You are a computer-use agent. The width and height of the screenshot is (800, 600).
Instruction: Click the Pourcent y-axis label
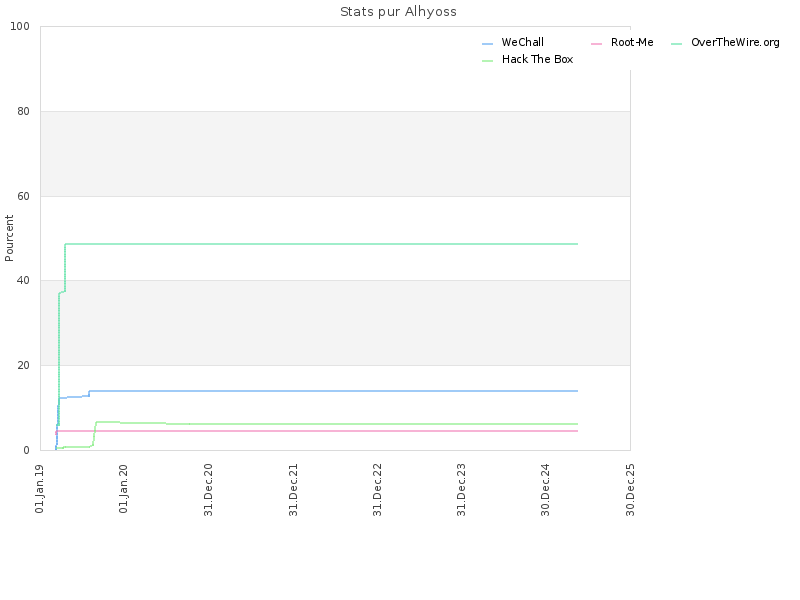pos(9,238)
